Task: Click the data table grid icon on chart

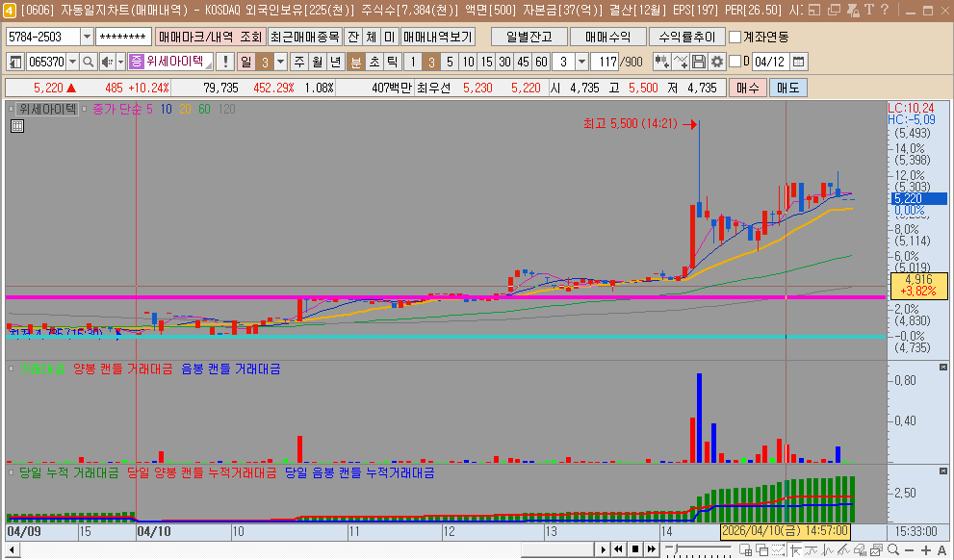Action: (17, 126)
